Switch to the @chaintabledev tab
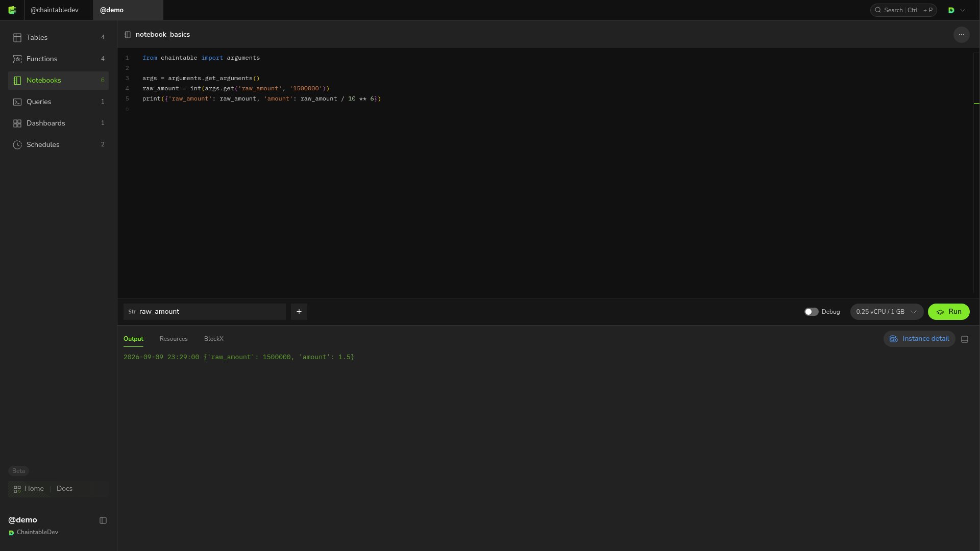The height and width of the screenshot is (551, 980). click(x=59, y=10)
